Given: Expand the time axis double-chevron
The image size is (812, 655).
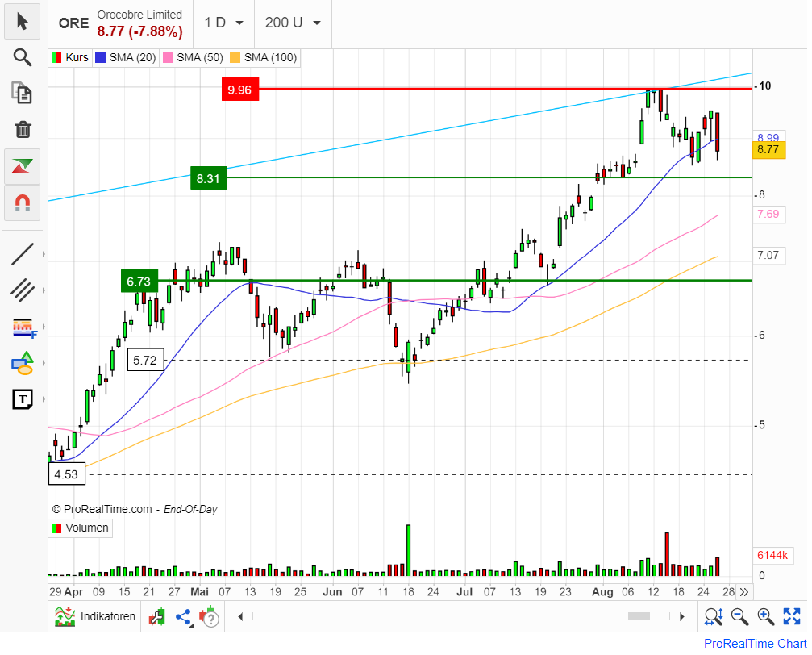Looking at the screenshot, I should click(743, 592).
